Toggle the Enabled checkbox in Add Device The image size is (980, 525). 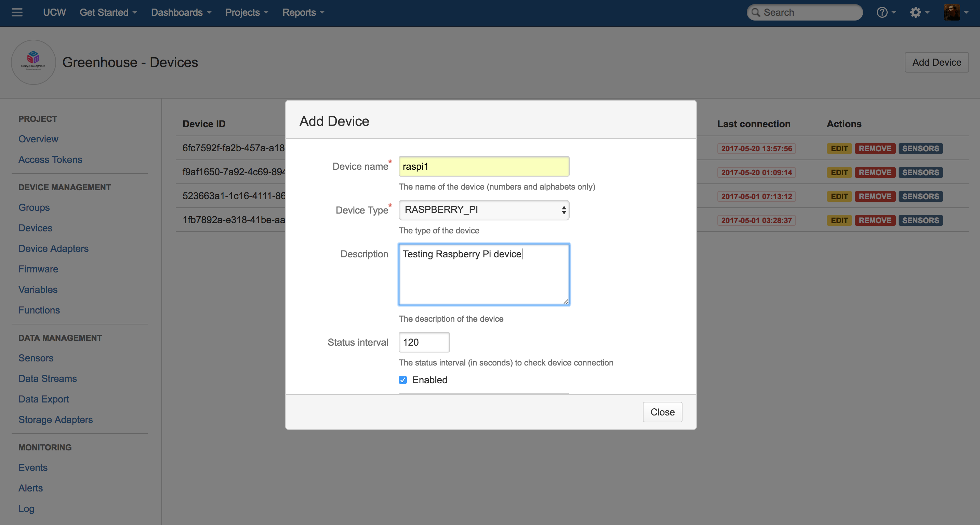402,380
